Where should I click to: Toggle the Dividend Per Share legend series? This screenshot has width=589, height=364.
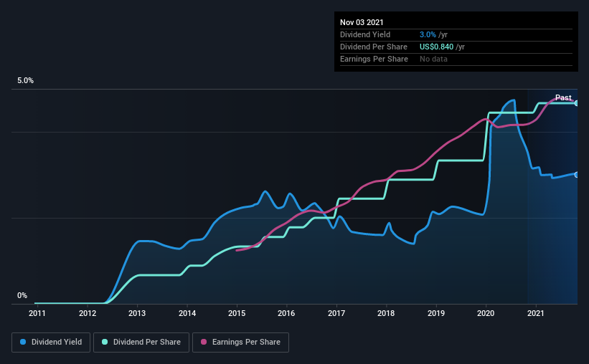pos(141,343)
